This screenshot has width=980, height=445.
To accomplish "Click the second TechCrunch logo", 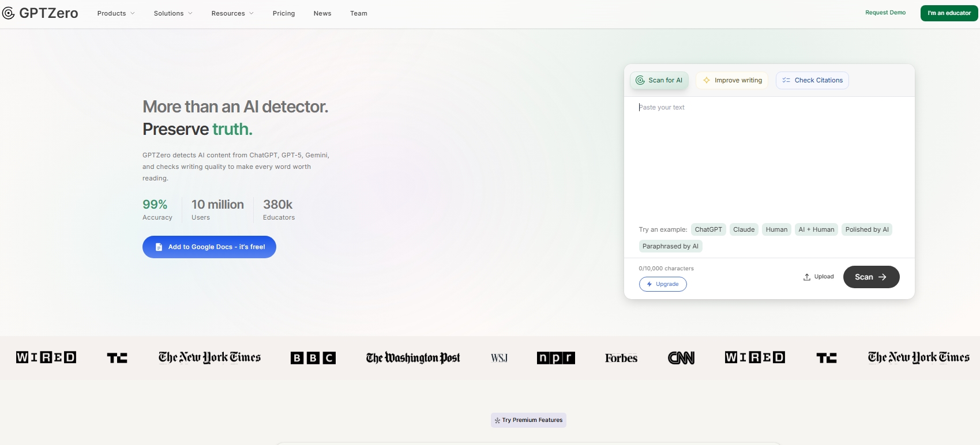I will pos(827,358).
